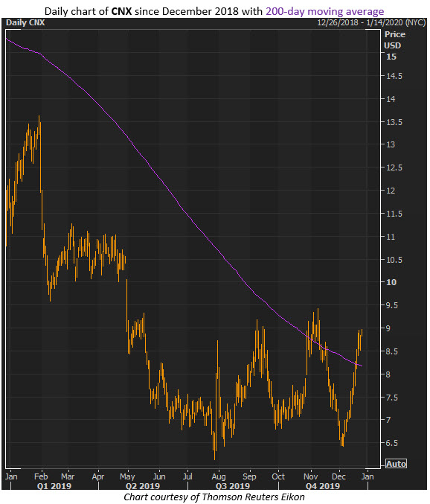Viewport: 430px width, 504px height.
Task: Click the 13.5 price axis label
Action: pos(394,122)
